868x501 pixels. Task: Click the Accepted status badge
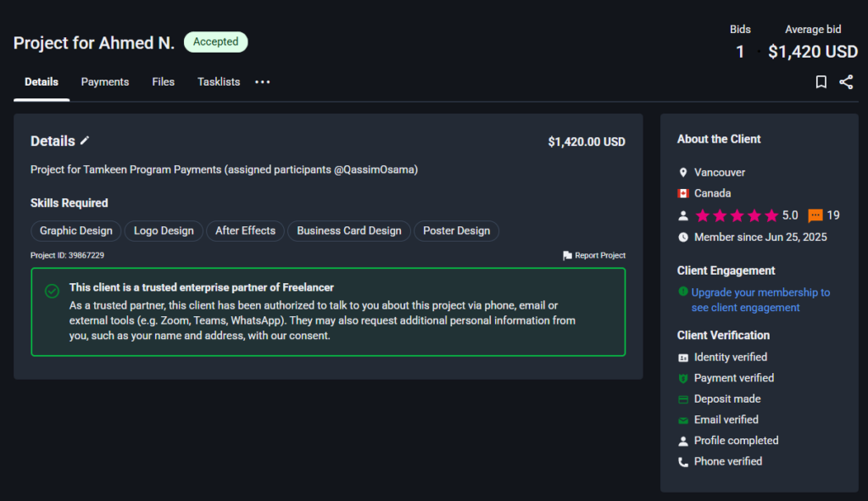tap(215, 42)
